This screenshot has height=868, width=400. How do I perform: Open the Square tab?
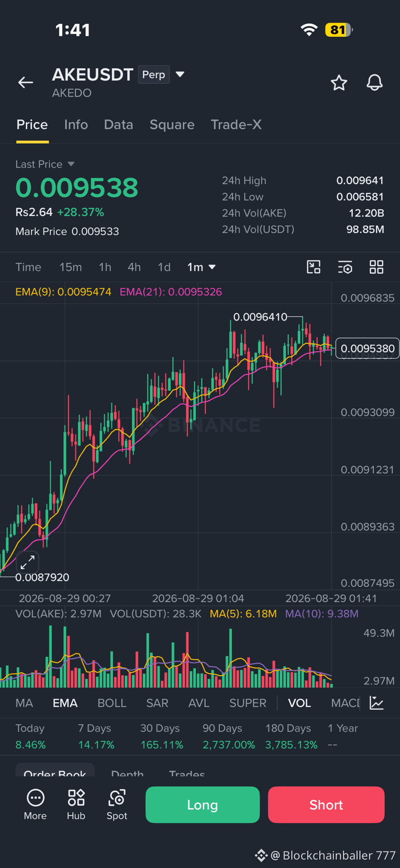pyautogui.click(x=172, y=125)
